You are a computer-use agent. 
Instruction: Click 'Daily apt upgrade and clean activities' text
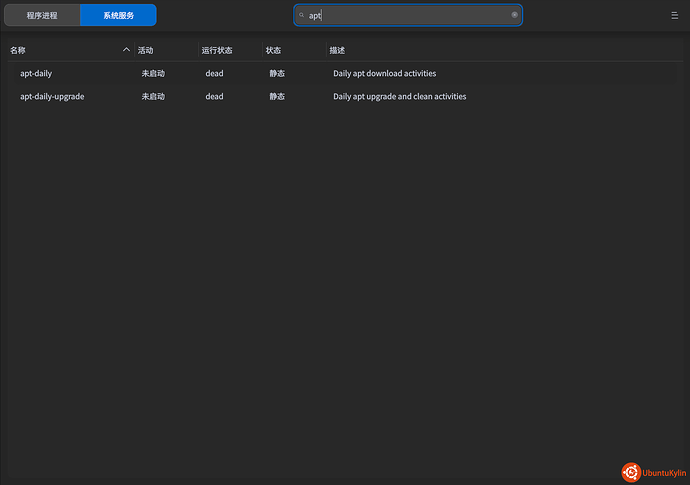coord(399,97)
